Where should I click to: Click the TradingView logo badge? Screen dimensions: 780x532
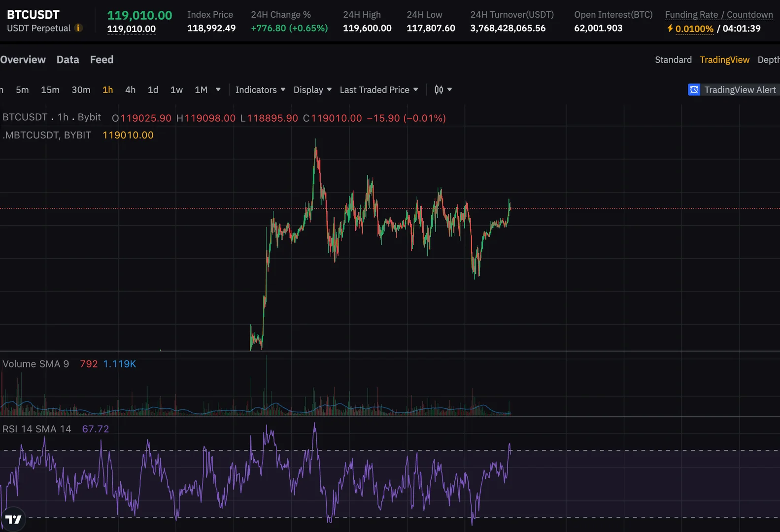(x=13, y=519)
